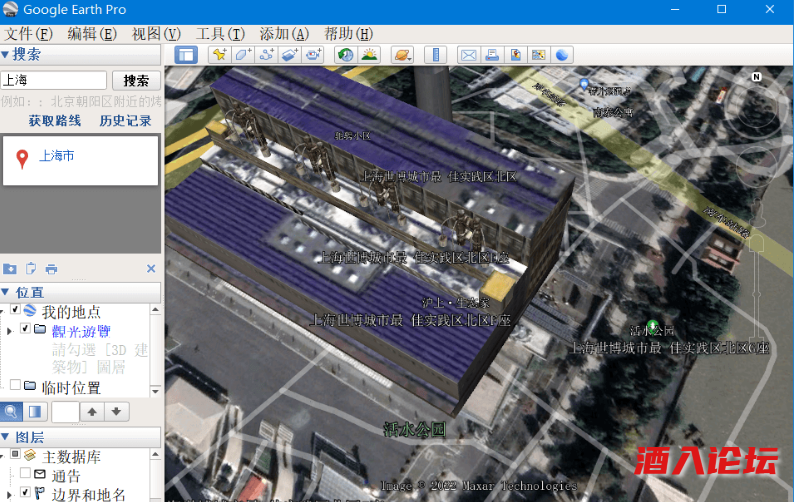Toggle the sidebar visibility toolbar button
Viewport: 796px width, 502px height.
pos(187,54)
